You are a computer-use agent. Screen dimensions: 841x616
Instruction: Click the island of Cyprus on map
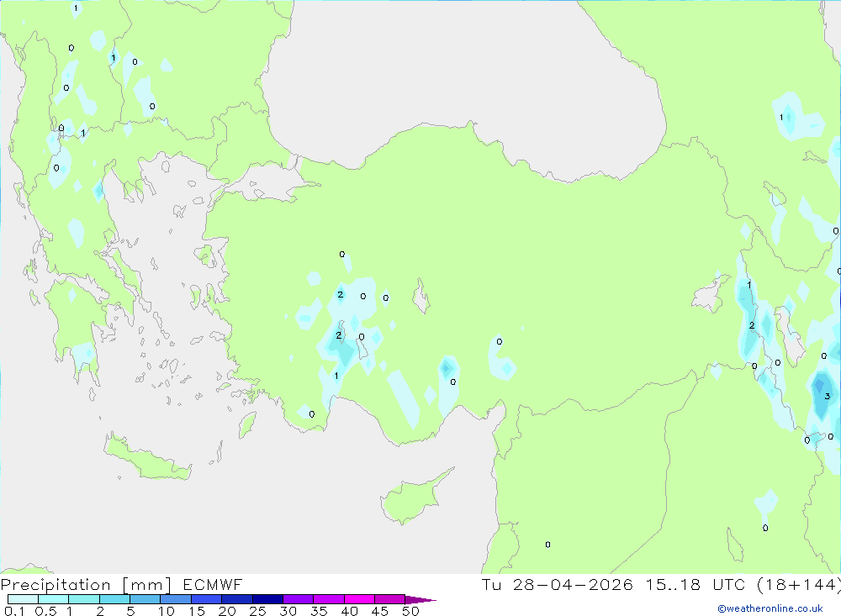[x=413, y=497]
